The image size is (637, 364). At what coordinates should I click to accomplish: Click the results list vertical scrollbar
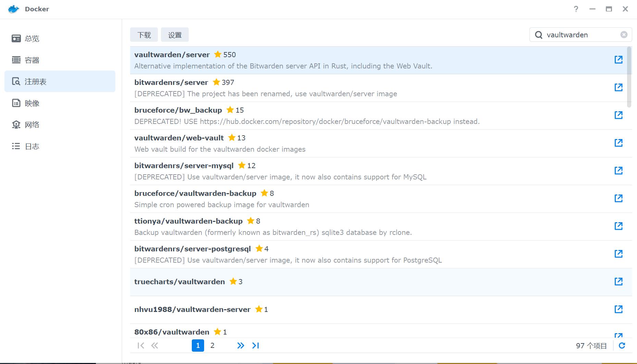click(x=629, y=77)
